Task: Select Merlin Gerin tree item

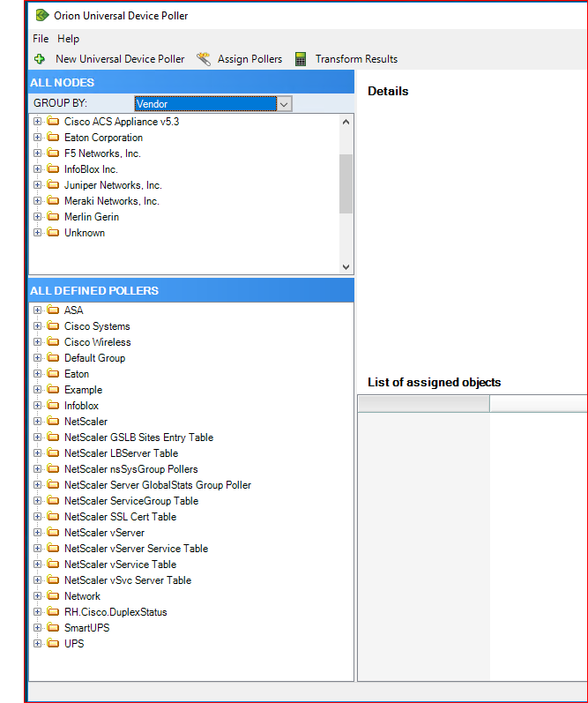Action: [92, 217]
